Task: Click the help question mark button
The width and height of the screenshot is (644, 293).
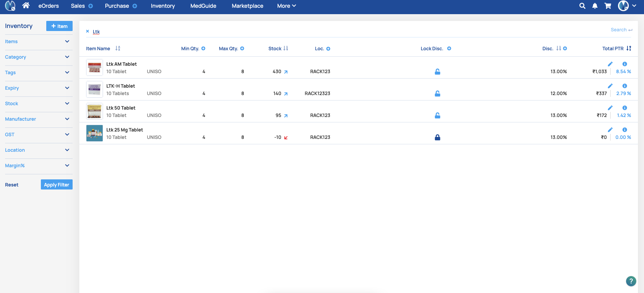Action: coord(630,281)
